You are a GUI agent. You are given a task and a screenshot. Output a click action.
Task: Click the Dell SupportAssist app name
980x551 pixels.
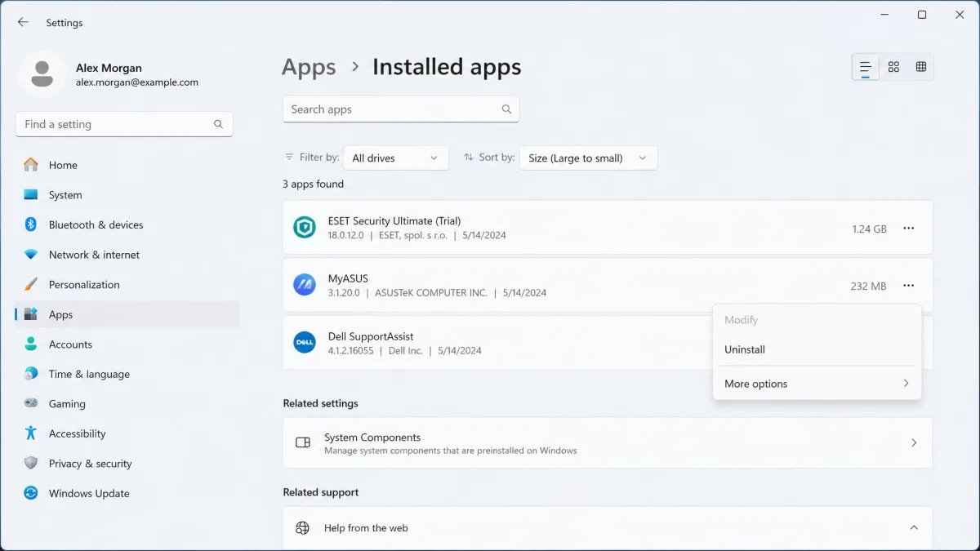click(371, 335)
